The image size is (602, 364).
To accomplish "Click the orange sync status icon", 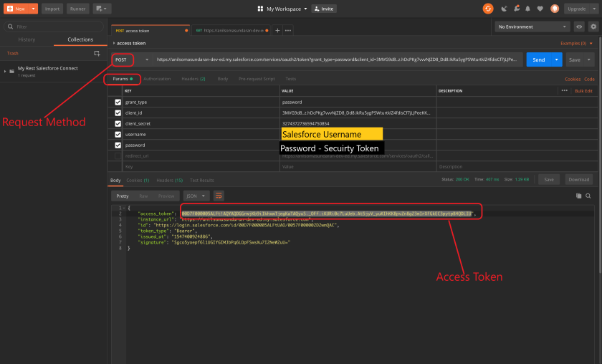I will point(488,9).
